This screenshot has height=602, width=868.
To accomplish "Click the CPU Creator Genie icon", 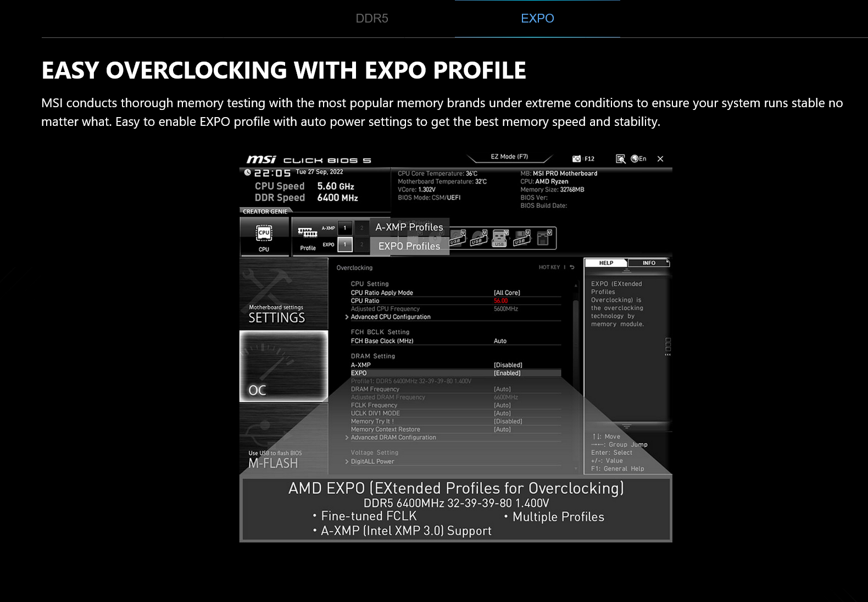I will (264, 237).
